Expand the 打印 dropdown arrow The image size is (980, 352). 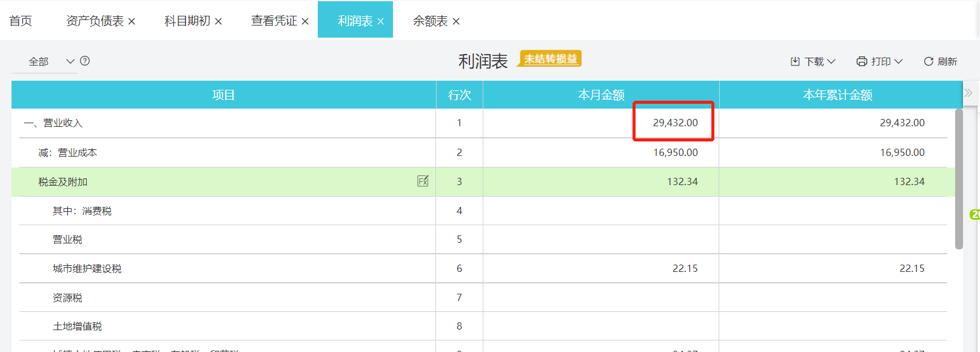pyautogui.click(x=898, y=61)
